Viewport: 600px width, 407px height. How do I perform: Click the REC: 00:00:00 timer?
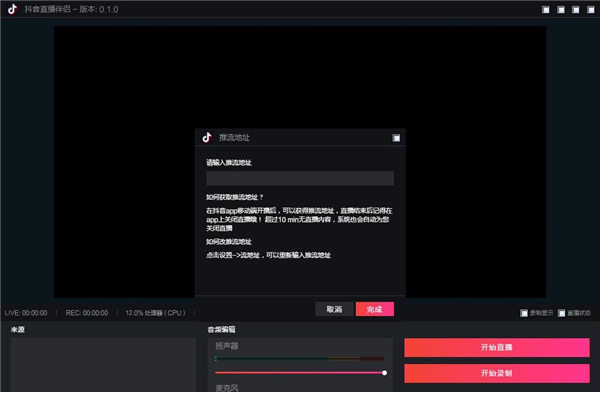coord(87,313)
